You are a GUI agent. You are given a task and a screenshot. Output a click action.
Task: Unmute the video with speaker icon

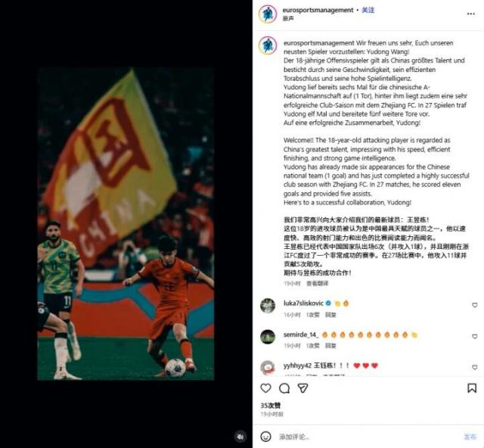[x=240, y=437]
